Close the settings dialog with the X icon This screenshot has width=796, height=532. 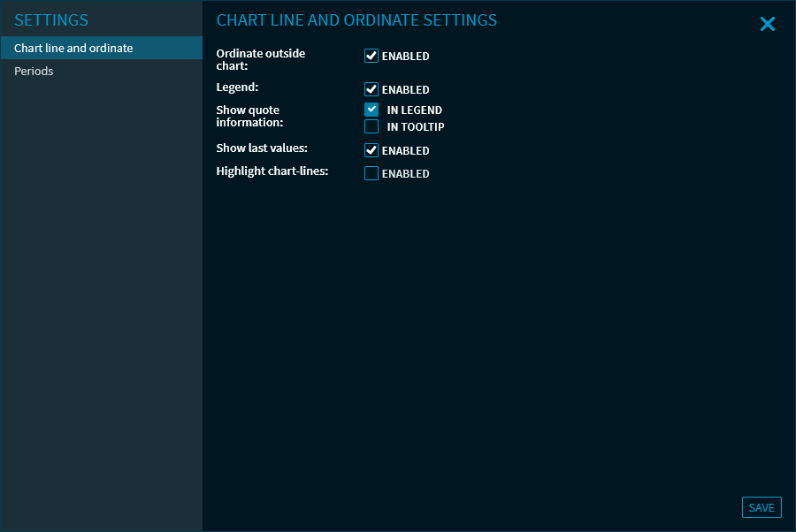(x=767, y=25)
